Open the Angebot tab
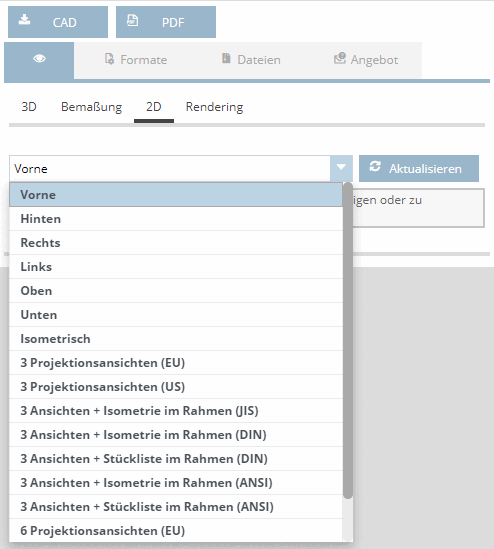Viewport: 494px width, 549px height. click(366, 60)
